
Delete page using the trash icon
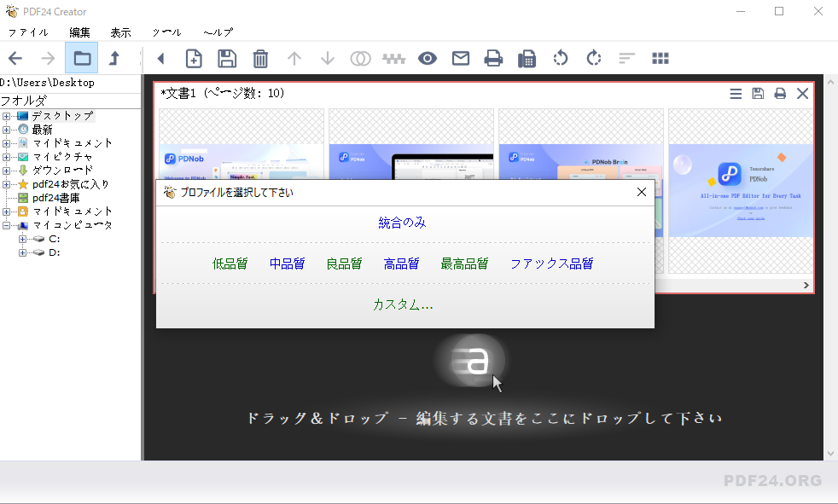(x=260, y=58)
